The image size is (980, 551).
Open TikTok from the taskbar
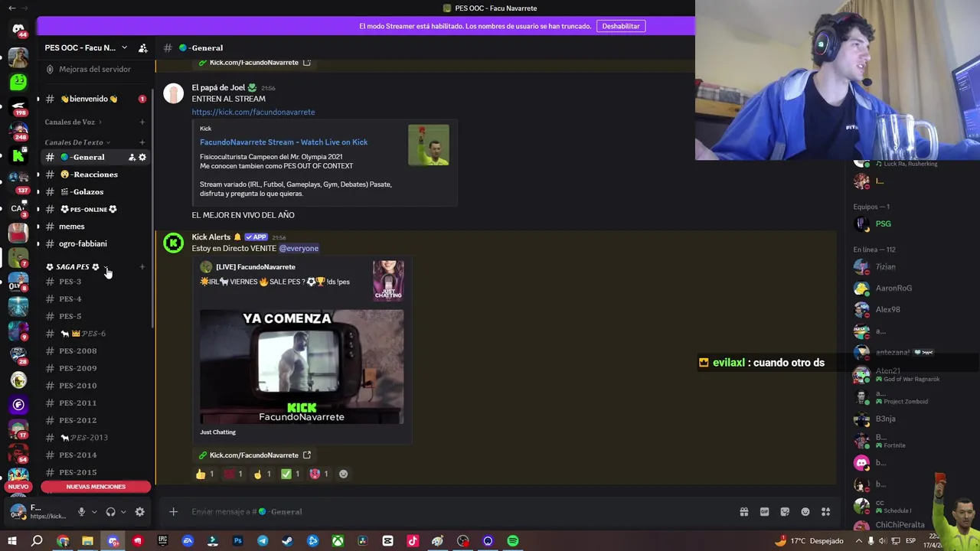[x=413, y=541]
